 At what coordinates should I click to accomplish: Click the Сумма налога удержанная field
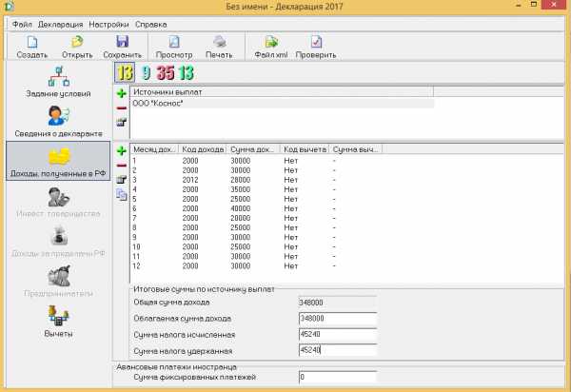[338, 350]
